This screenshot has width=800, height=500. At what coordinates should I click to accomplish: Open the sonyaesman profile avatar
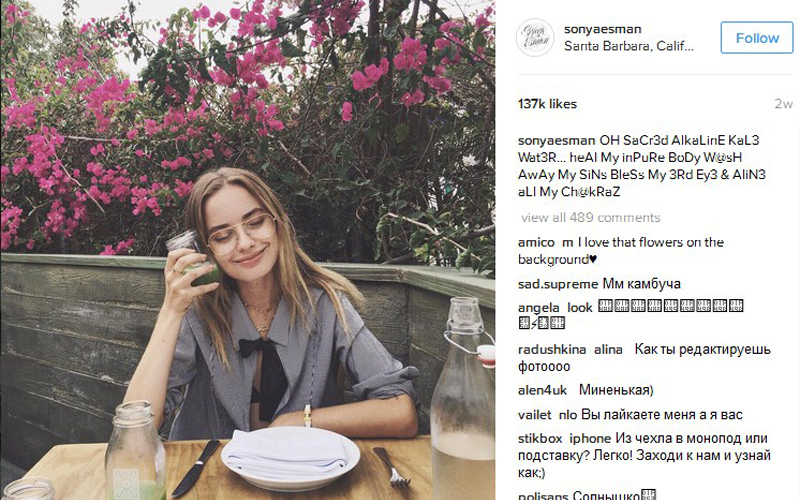coord(535,37)
